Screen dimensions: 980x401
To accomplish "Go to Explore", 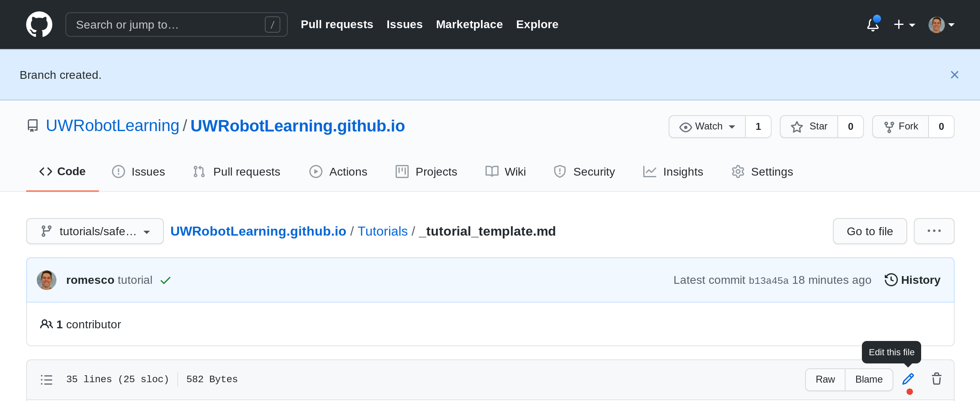I will tap(537, 25).
